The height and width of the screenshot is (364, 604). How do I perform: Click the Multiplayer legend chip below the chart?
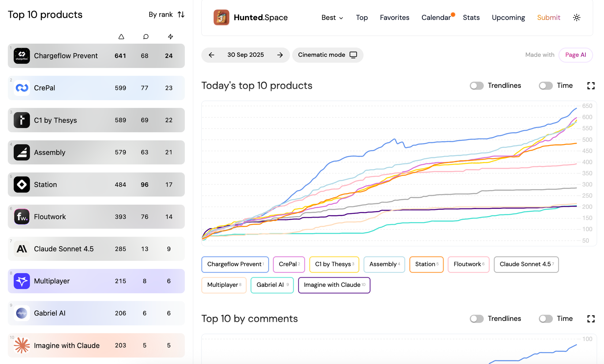tap(224, 285)
